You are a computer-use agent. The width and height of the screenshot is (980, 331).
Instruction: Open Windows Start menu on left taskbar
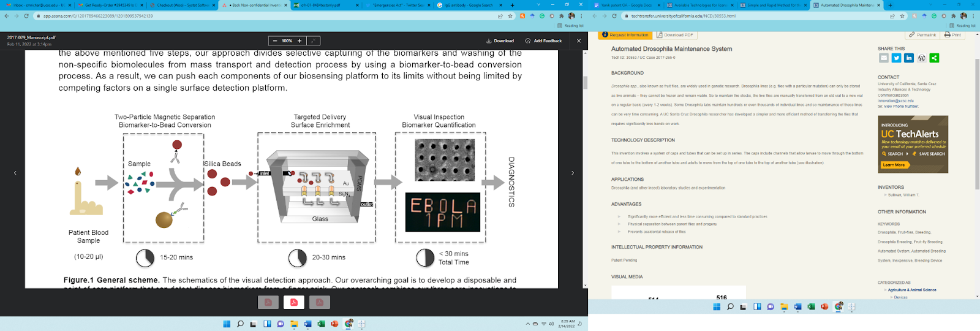227,324
